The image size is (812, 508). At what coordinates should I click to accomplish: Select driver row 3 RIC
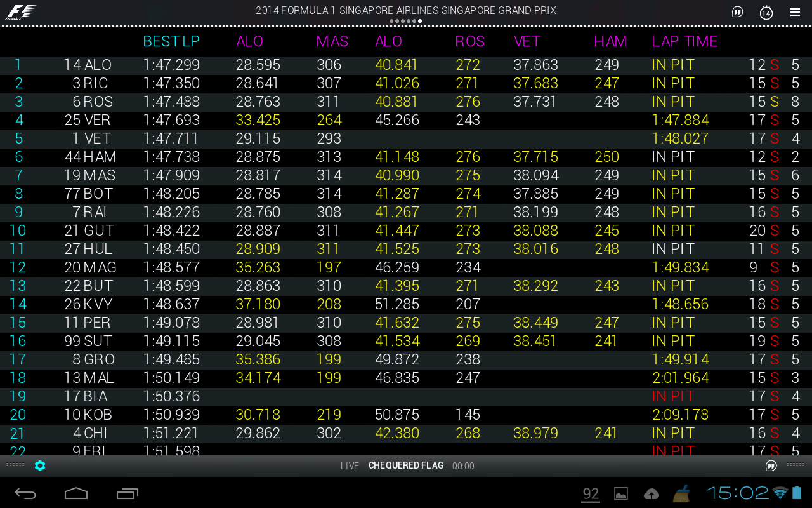406,83
